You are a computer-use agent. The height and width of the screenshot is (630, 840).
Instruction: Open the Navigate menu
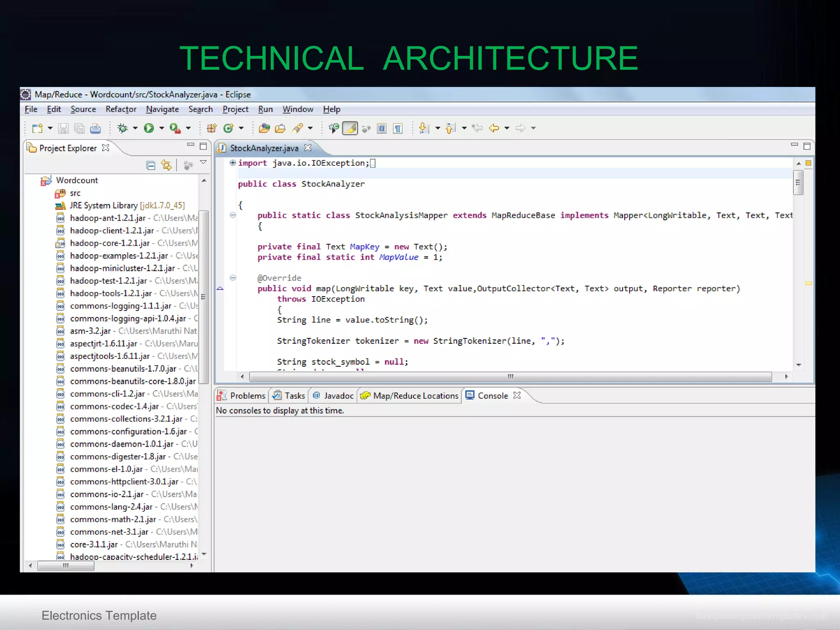(162, 109)
